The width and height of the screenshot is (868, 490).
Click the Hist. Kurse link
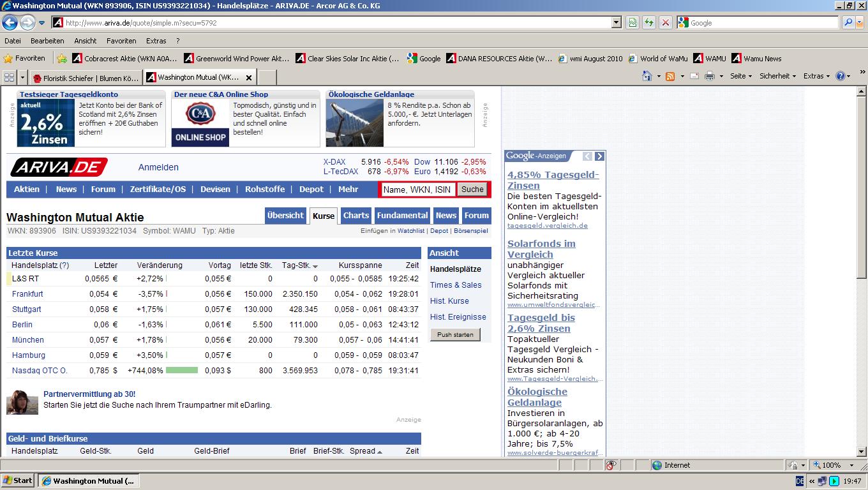point(449,301)
